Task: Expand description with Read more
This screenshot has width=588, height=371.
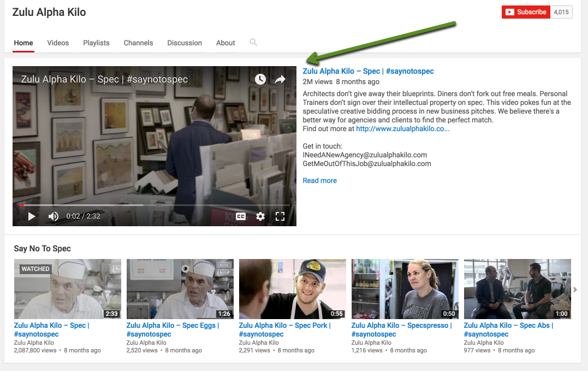Action: click(x=319, y=180)
